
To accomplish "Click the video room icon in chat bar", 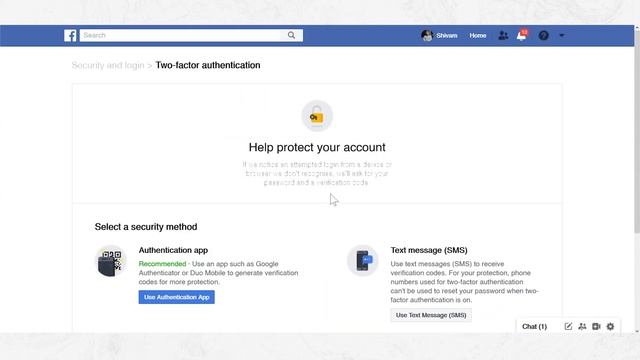I will tap(596, 326).
